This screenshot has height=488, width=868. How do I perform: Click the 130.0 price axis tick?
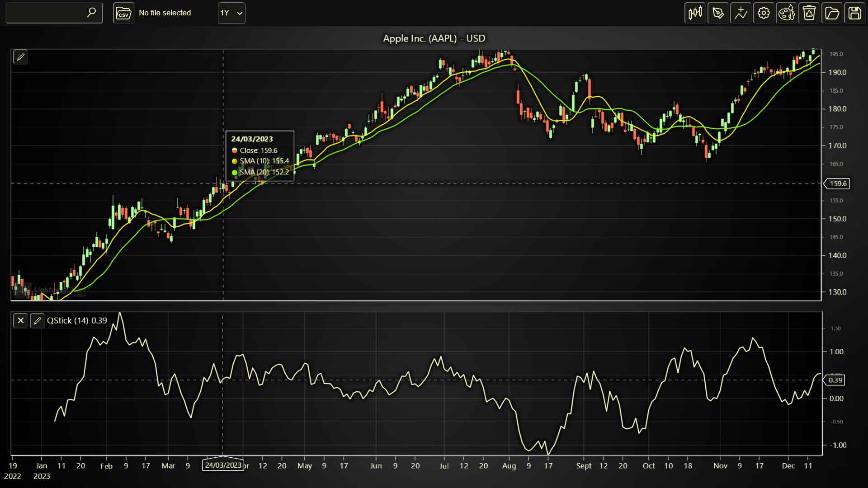click(837, 292)
